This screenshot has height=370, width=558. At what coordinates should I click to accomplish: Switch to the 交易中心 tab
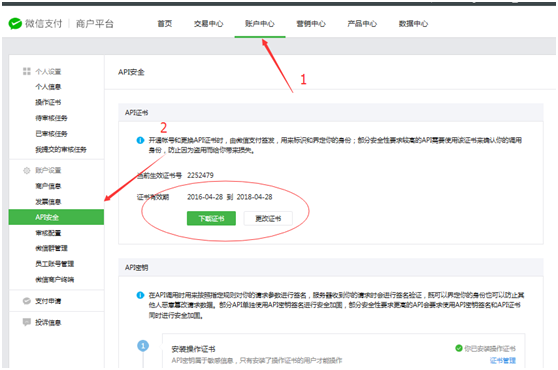pyautogui.click(x=209, y=24)
